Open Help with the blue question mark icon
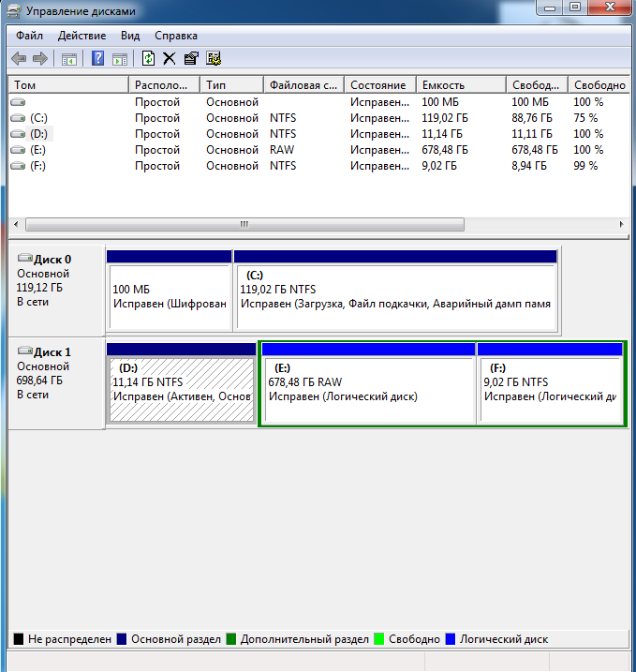 click(98, 58)
